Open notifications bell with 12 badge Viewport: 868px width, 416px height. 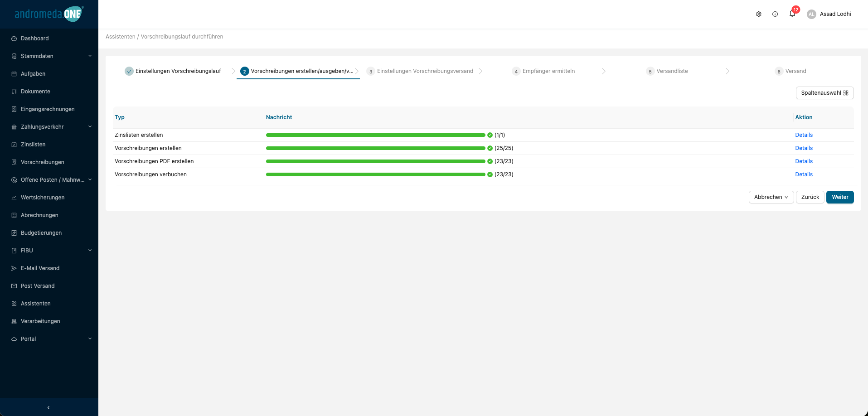792,14
